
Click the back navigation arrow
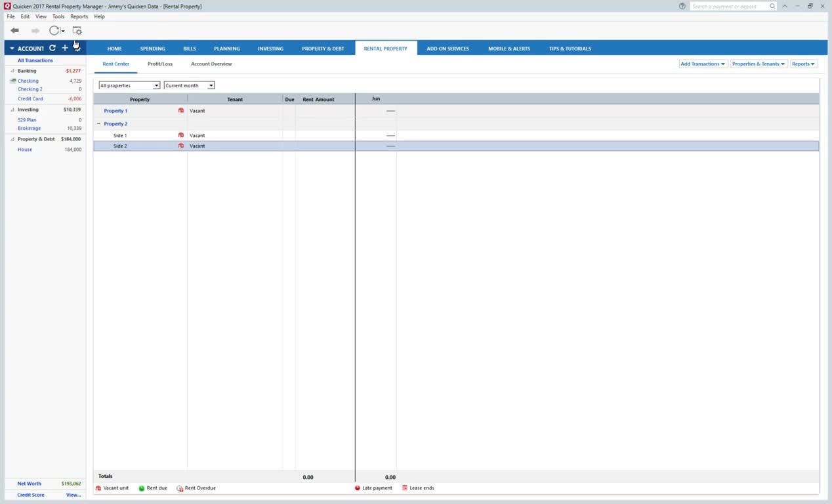14,31
